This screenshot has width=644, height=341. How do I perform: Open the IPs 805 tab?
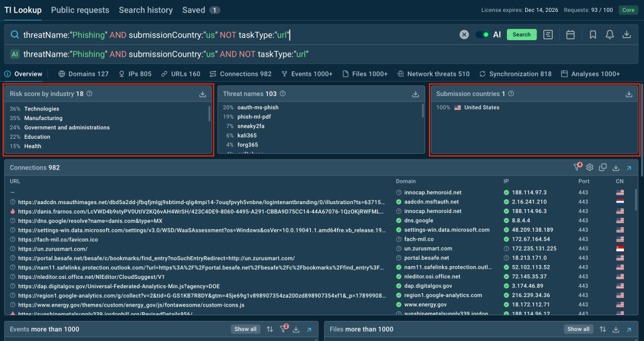(135, 74)
